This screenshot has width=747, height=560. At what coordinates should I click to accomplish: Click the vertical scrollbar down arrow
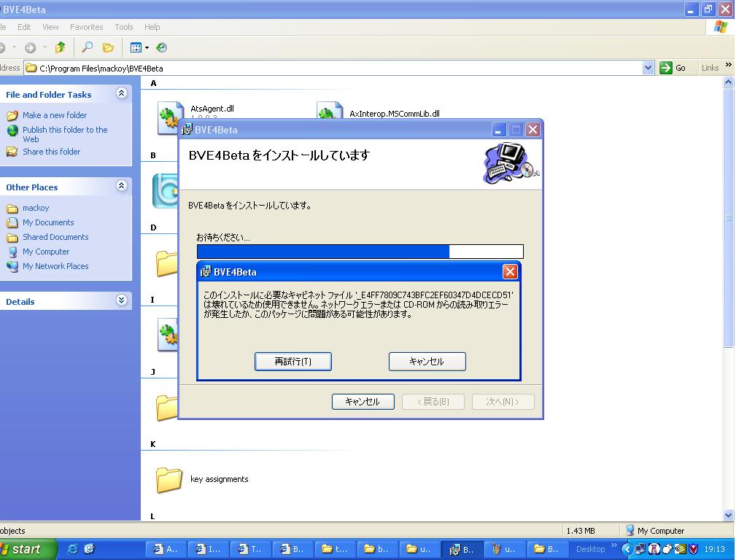coord(729,515)
